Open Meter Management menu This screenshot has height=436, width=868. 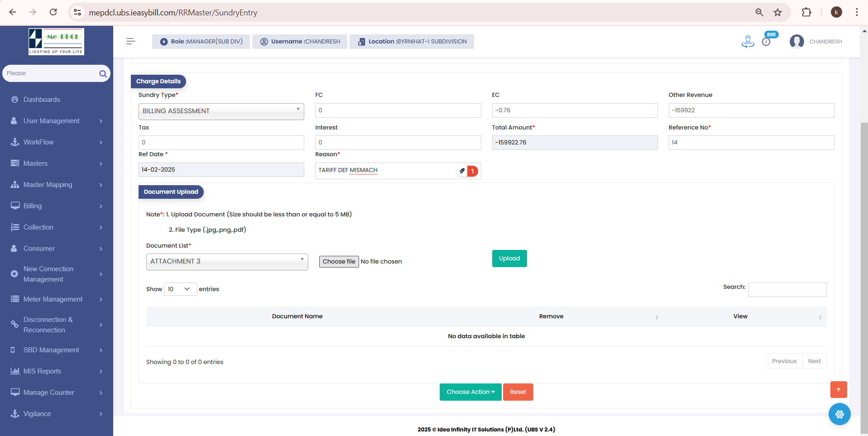point(57,299)
